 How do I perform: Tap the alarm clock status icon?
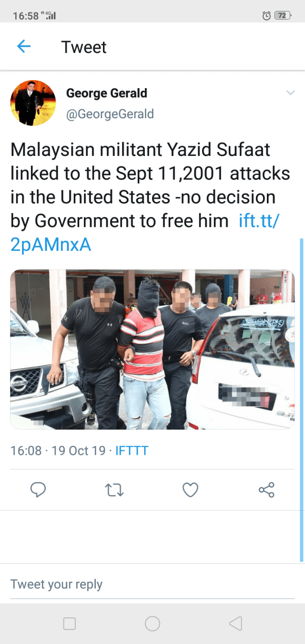(x=266, y=16)
